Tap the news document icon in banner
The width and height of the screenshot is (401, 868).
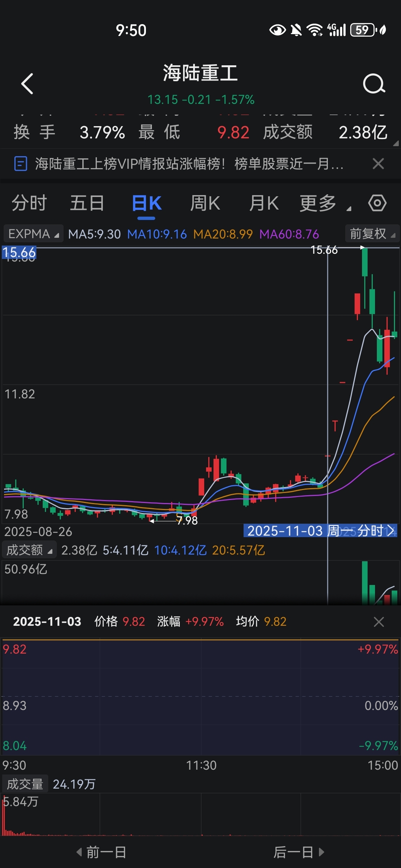pyautogui.click(x=21, y=164)
